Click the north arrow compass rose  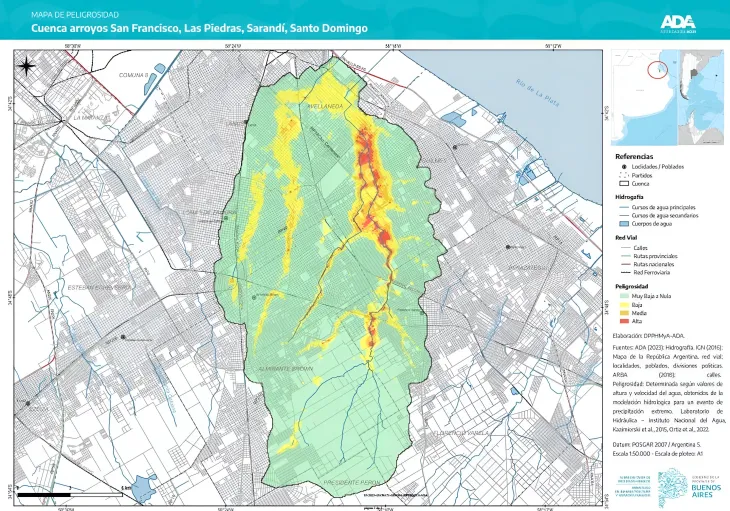pyautogui.click(x=26, y=66)
